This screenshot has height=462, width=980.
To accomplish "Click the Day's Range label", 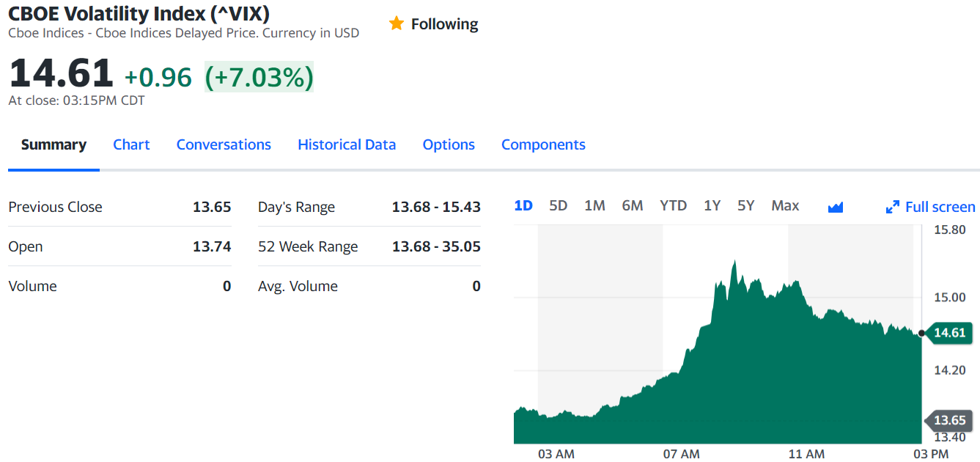I will [296, 208].
